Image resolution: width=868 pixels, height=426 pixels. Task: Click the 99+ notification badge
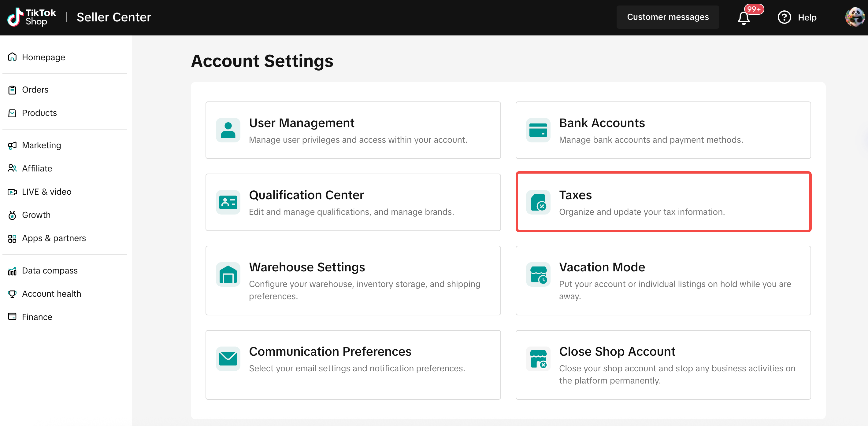[754, 9]
